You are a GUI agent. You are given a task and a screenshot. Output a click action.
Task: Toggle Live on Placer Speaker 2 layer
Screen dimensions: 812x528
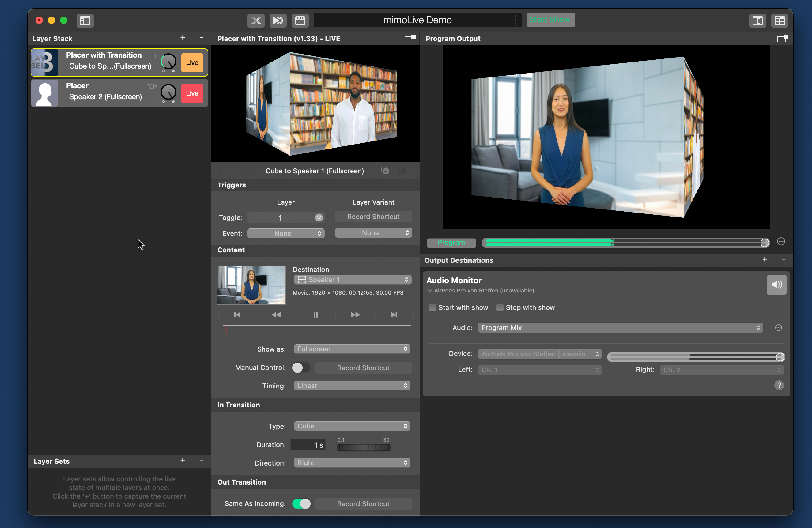192,93
